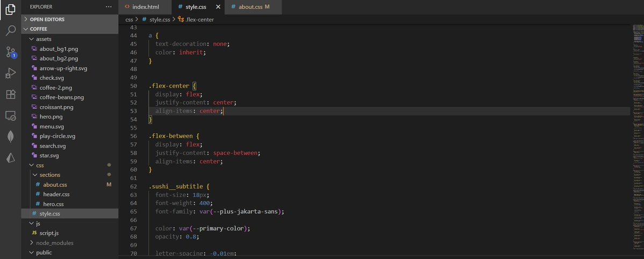Select style.css in file tree
Image resolution: width=644 pixels, height=259 pixels.
pos(70,213)
